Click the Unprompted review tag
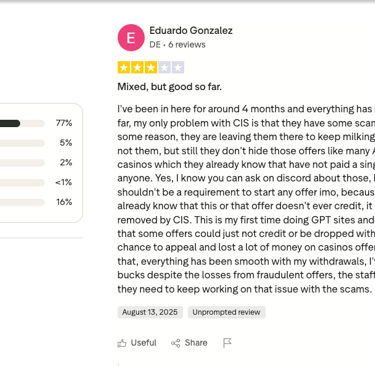The width and height of the screenshot is (375, 366). pos(226,312)
